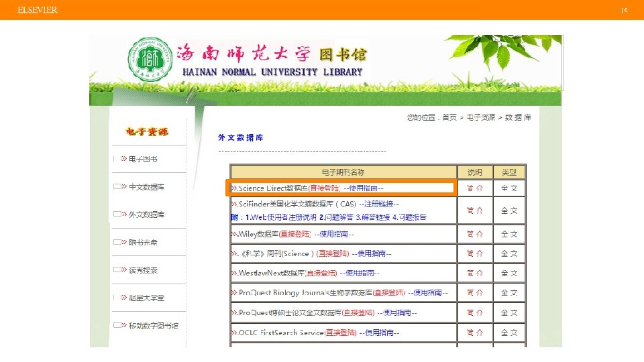Click 简介 in the OCLC FirstSearch row
This screenshot has height=362, width=644.
(x=475, y=332)
